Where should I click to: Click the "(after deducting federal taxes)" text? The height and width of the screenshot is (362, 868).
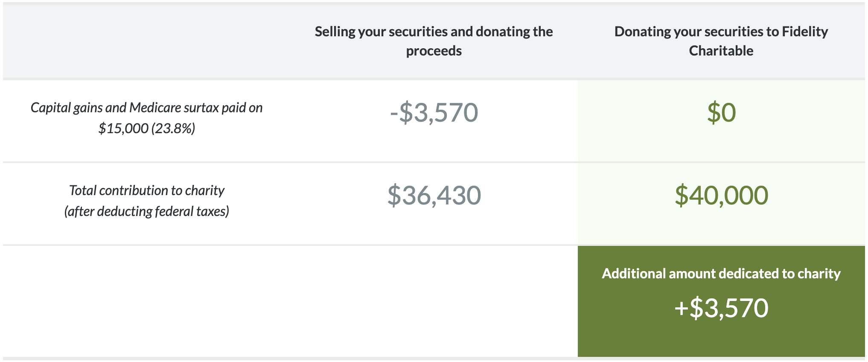[x=146, y=211]
